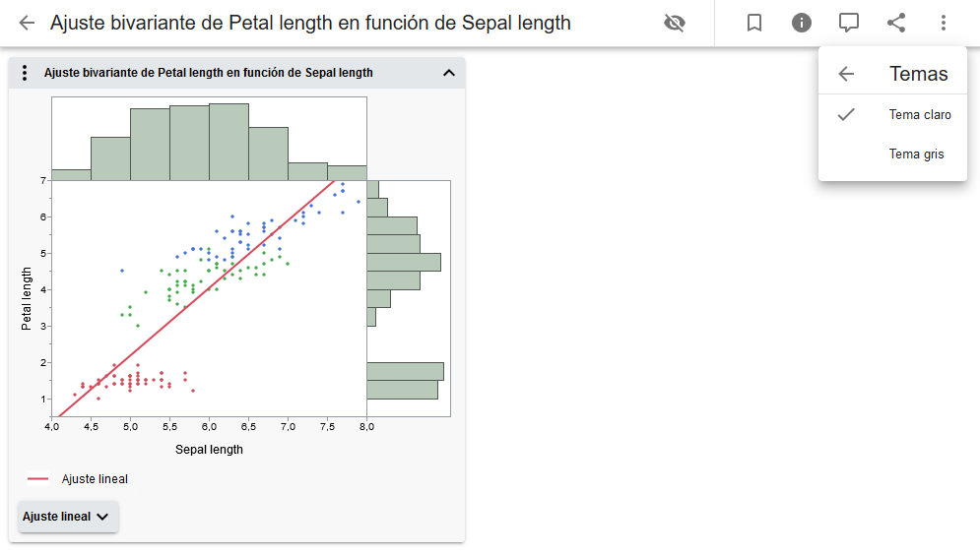Collapse the Ajuste bivariante panel chevron

coord(449,73)
